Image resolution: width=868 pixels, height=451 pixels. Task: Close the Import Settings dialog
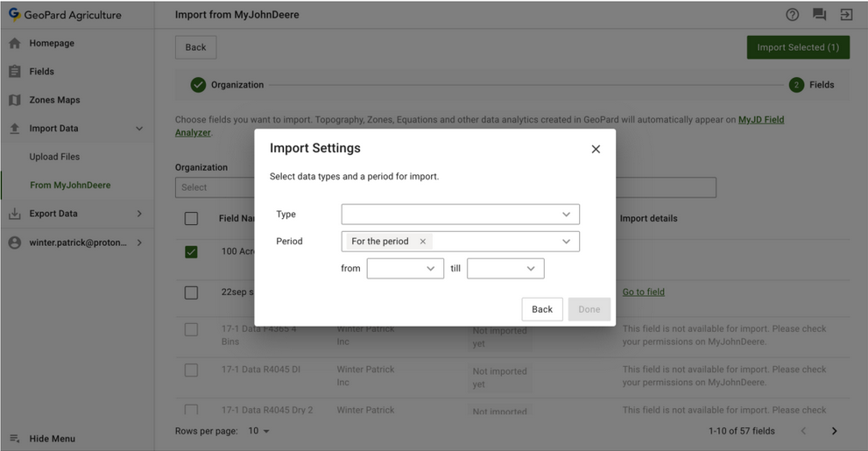[x=596, y=149]
